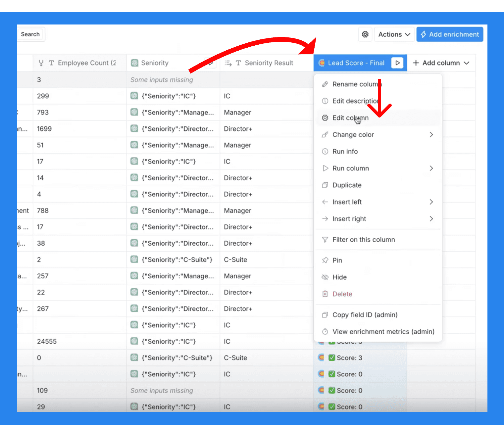Click the AI icon in Seniority header

pos(134,63)
